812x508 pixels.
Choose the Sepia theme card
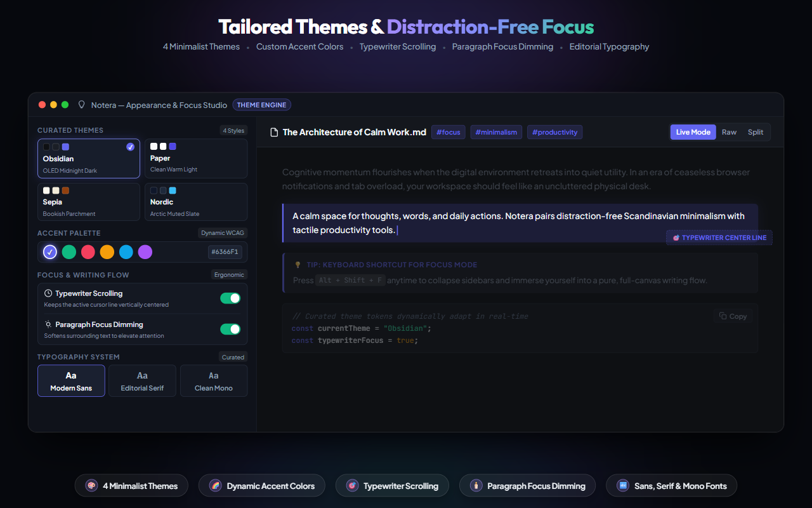[x=89, y=202]
